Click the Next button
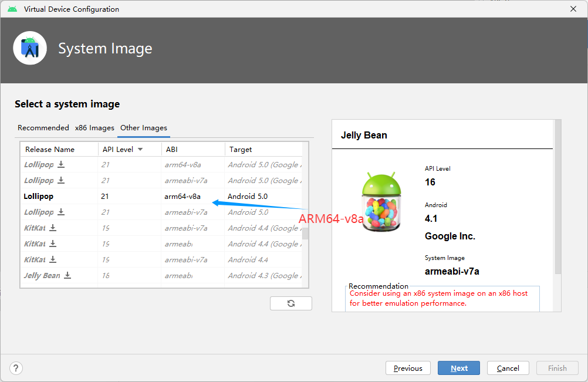588x382 pixels. 458,368
